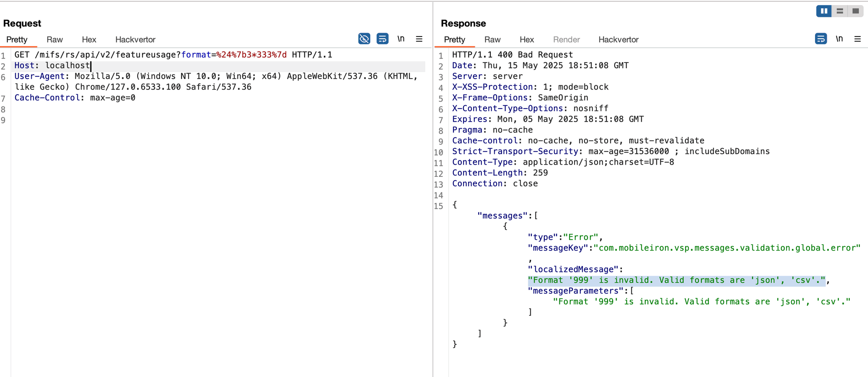Toggle word wrap icon in Request panel
Screen dimensions: 868x377
[x=382, y=39]
